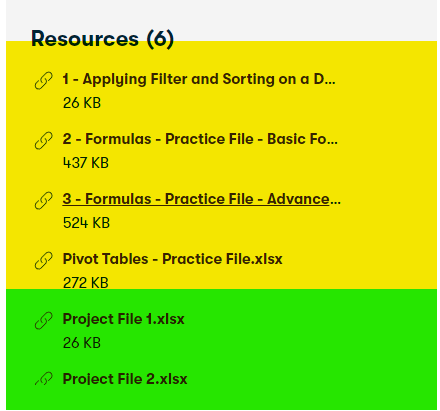Click the 524 KB file size label

[86, 223]
